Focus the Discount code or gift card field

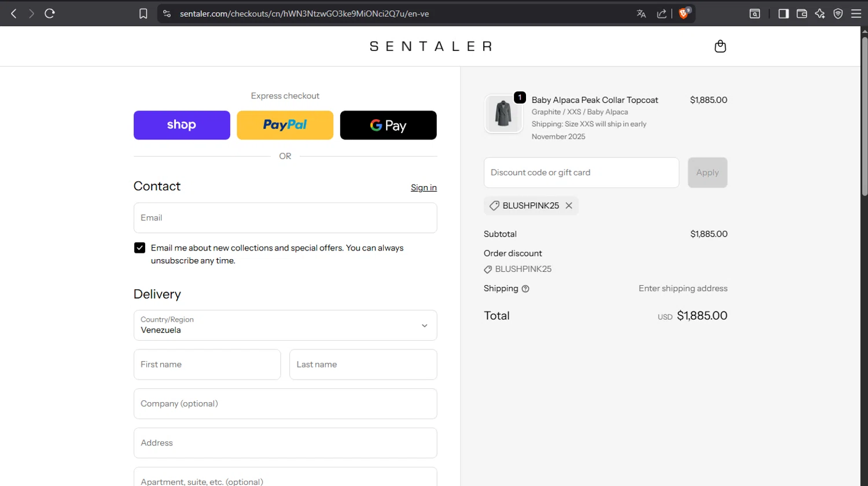[x=582, y=172]
